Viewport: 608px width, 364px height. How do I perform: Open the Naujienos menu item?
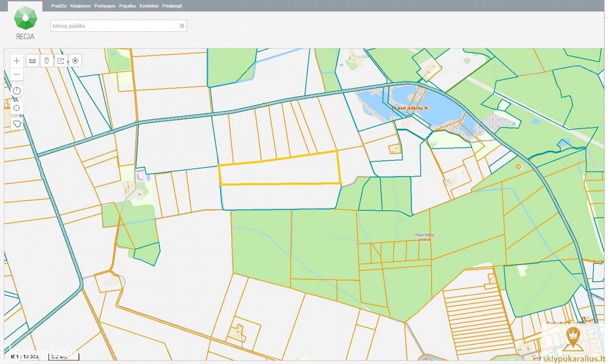click(80, 6)
